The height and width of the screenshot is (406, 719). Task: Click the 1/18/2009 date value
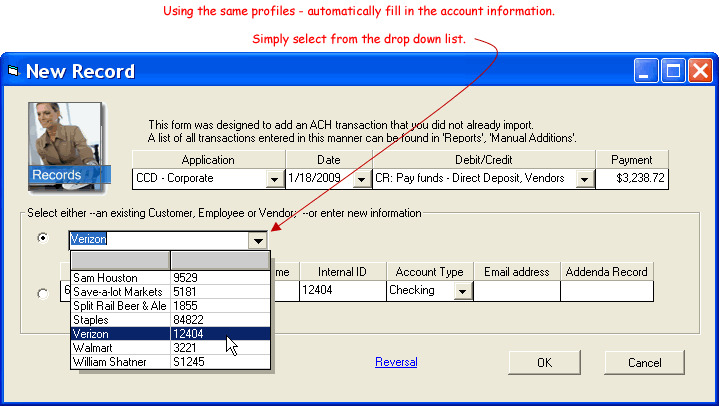(x=315, y=178)
